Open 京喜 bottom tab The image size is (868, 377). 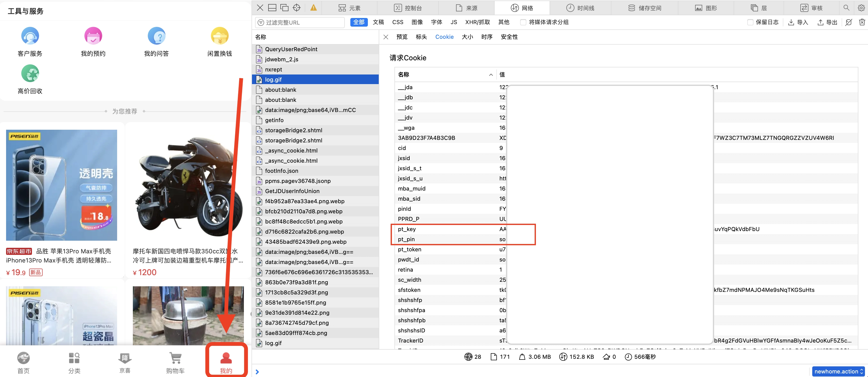point(125,363)
